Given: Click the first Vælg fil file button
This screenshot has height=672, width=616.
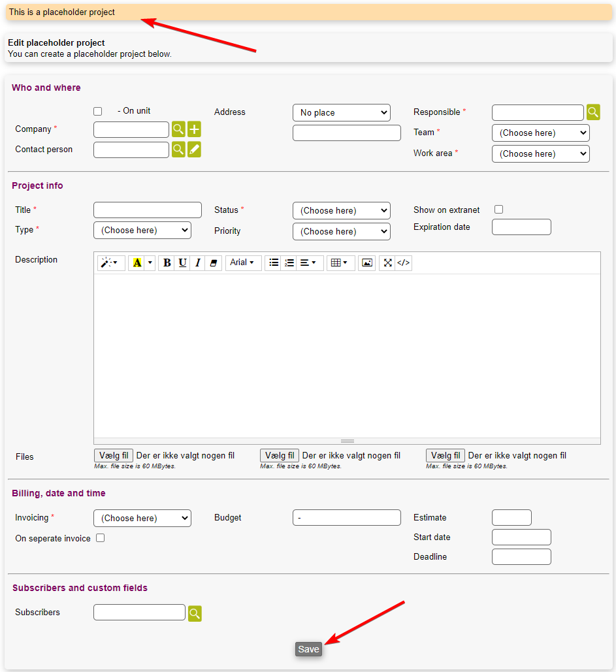Looking at the screenshot, I should pyautogui.click(x=114, y=456).
